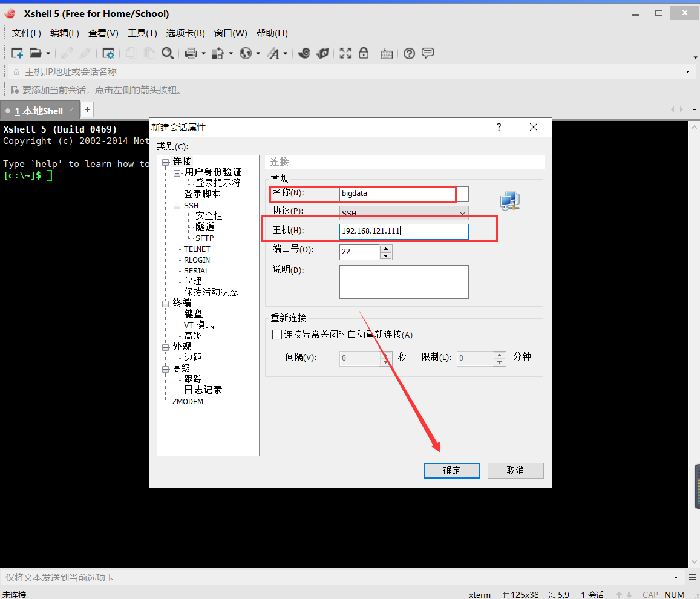The height and width of the screenshot is (599, 700).
Task: Collapse the 用户身份验证 tree node
Action: click(x=177, y=172)
